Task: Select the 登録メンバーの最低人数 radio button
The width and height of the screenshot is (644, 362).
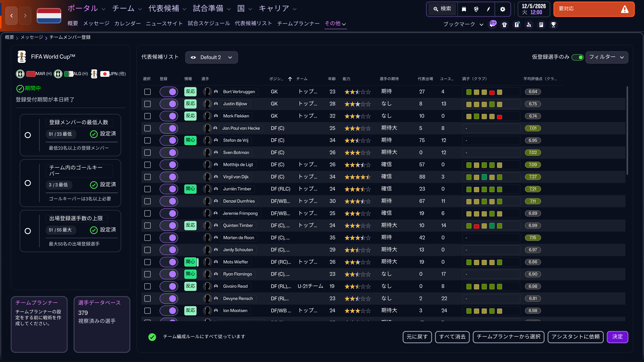Action: 28,135
